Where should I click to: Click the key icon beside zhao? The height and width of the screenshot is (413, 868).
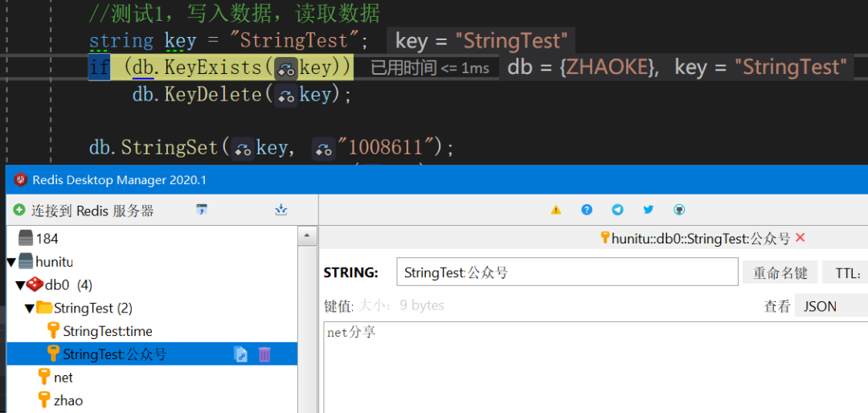point(44,399)
